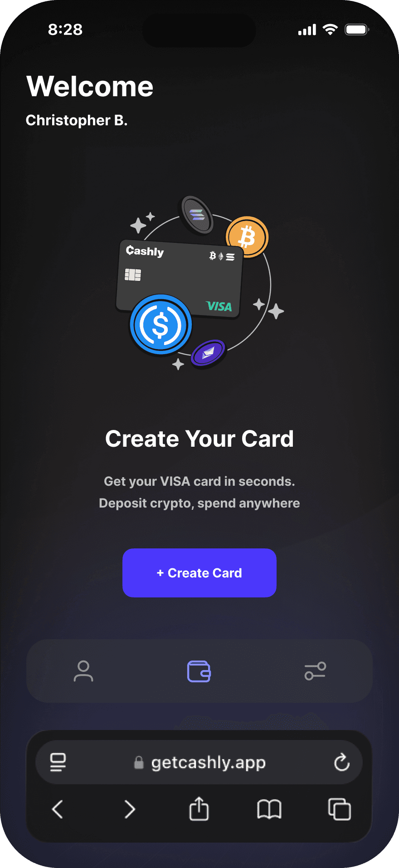Tap the battery indicator in the status bar
Screen dimensions: 399x868
pos(357,30)
